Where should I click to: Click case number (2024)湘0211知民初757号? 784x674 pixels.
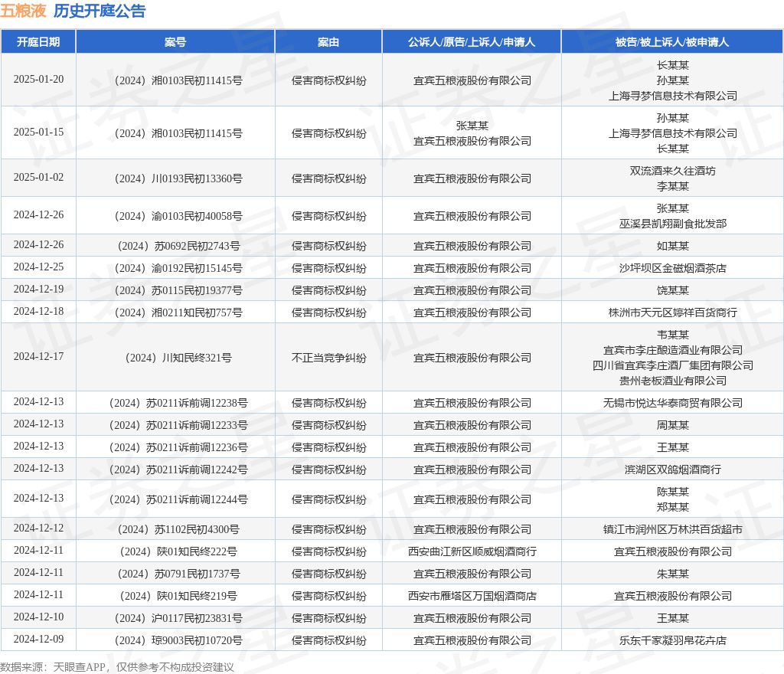tap(178, 312)
